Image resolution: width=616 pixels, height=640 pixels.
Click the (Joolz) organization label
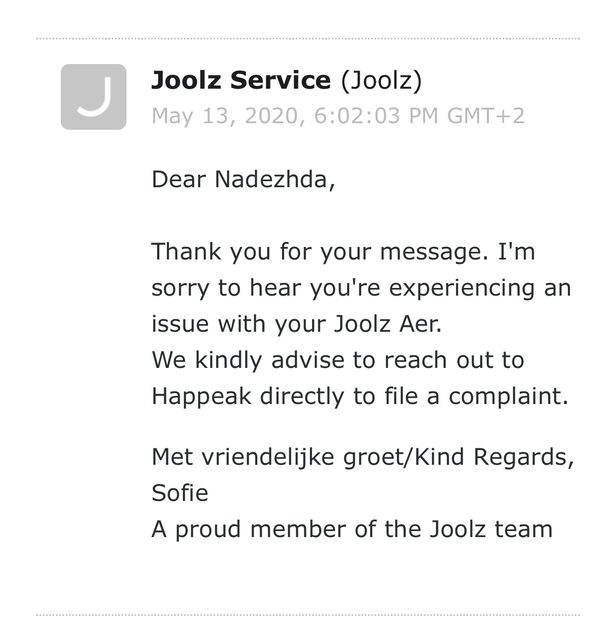tap(381, 80)
